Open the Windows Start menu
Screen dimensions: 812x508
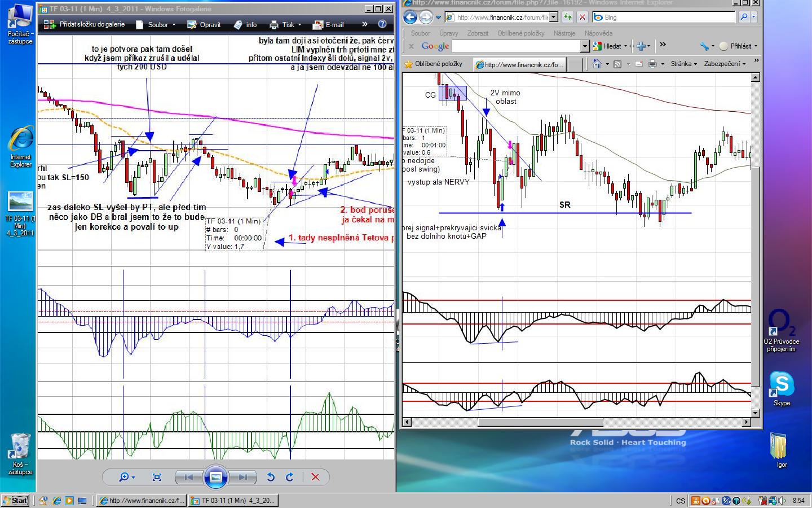pos(15,500)
